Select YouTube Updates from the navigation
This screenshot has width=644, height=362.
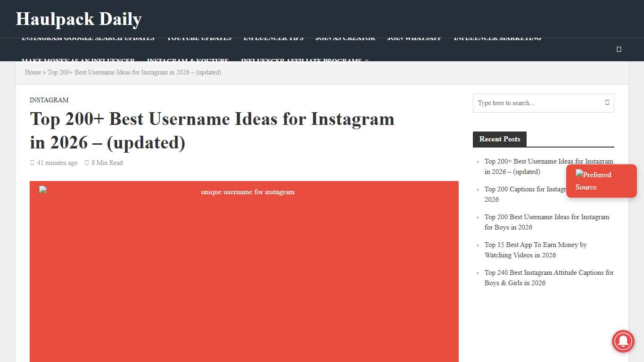pos(199,38)
